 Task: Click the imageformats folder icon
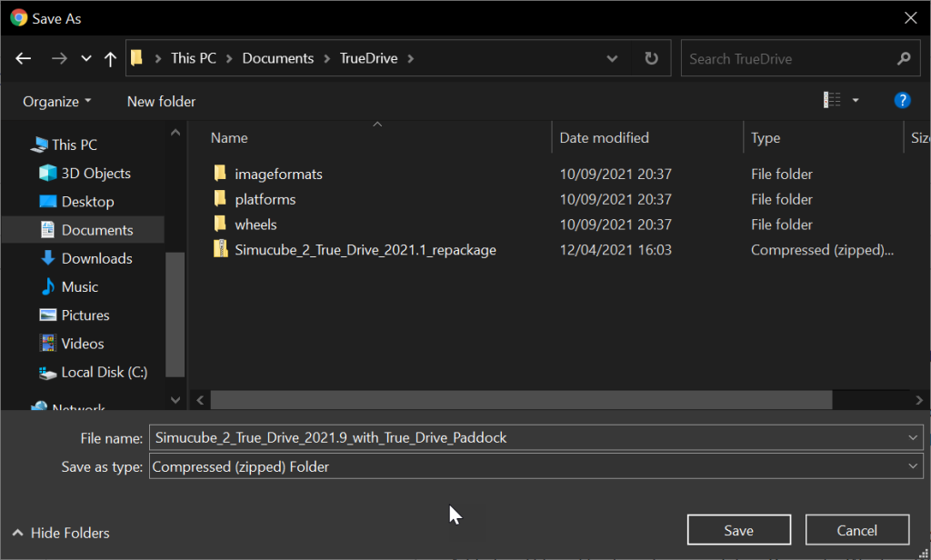pyautogui.click(x=220, y=173)
